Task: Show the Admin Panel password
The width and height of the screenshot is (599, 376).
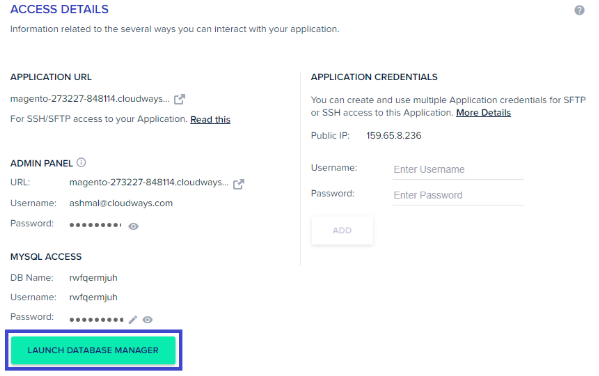Action: pyautogui.click(x=133, y=227)
